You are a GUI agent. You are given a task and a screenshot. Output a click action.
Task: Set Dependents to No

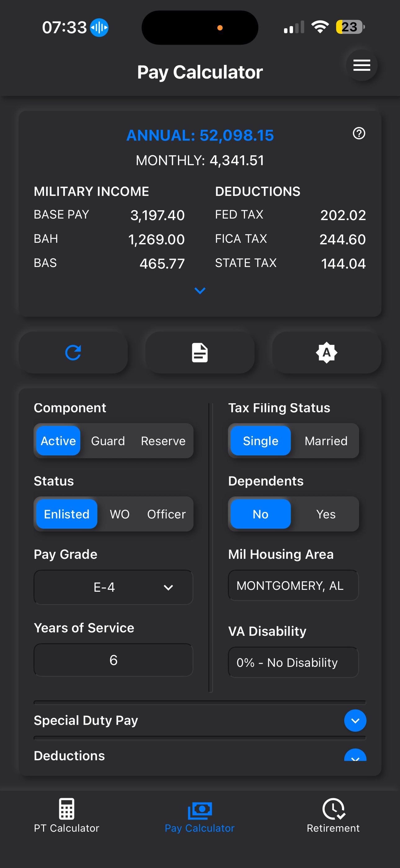coord(260,514)
